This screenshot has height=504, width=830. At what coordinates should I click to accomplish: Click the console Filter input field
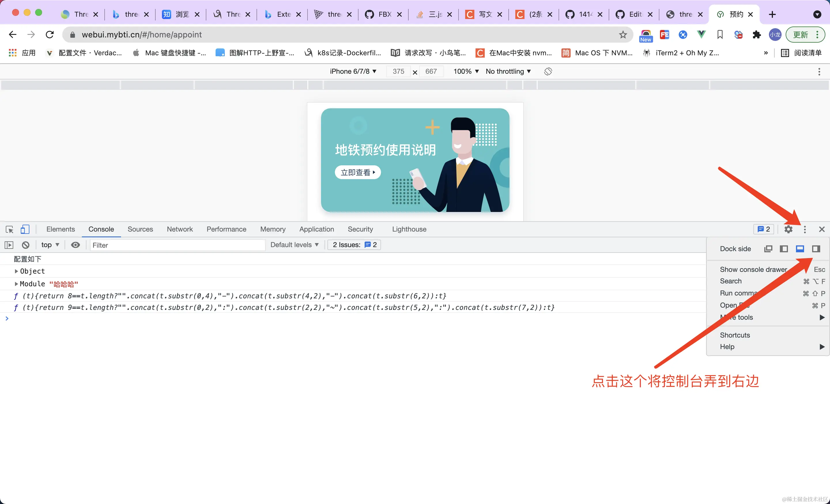pos(177,245)
